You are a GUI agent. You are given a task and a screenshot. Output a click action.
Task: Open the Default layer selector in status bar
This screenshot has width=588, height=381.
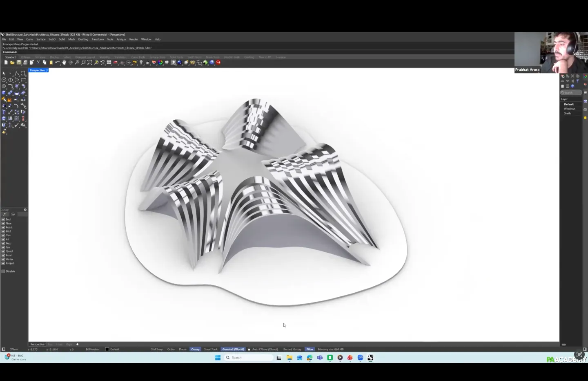114,350
